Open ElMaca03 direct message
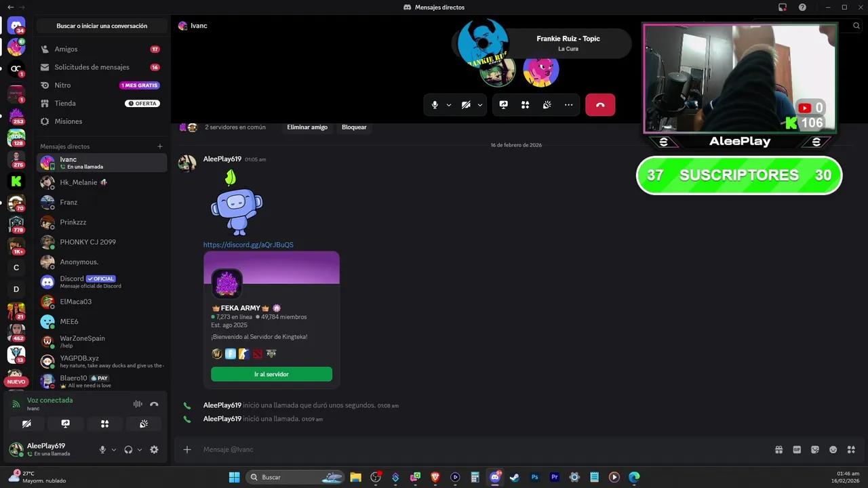The height and width of the screenshot is (488, 868). pos(101,302)
